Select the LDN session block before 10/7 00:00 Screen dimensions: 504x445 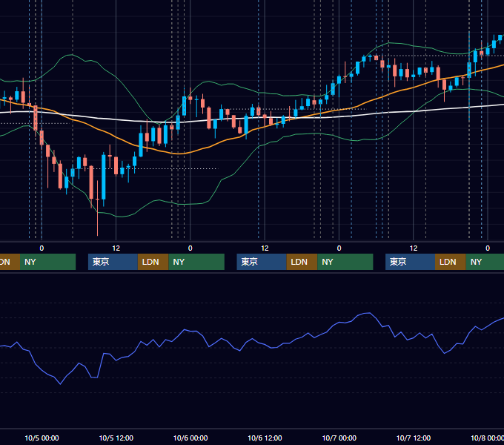(x=302, y=262)
